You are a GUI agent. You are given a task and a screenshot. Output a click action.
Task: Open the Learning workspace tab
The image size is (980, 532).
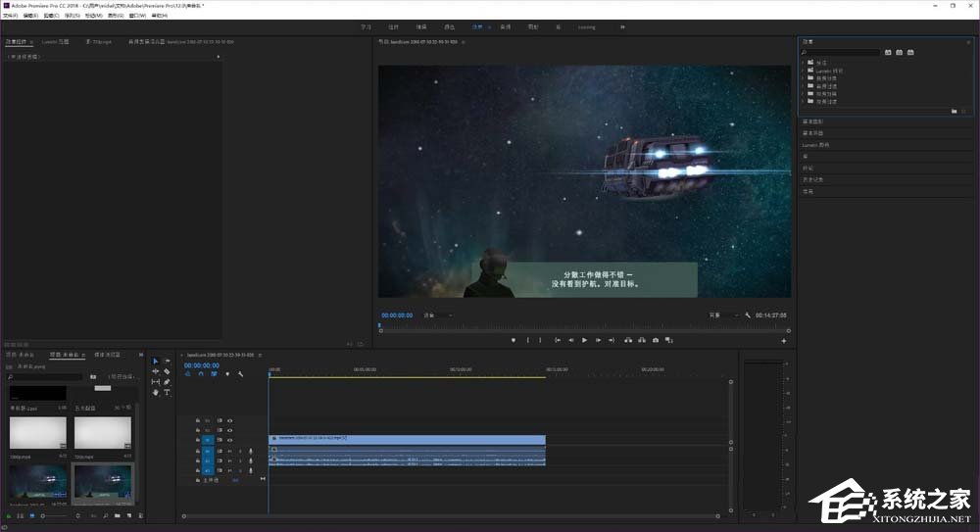[x=586, y=27]
